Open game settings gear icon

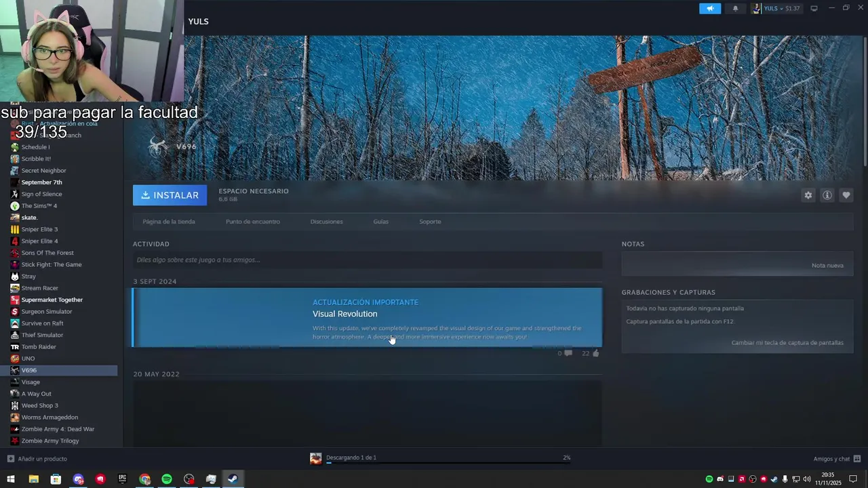coord(808,195)
